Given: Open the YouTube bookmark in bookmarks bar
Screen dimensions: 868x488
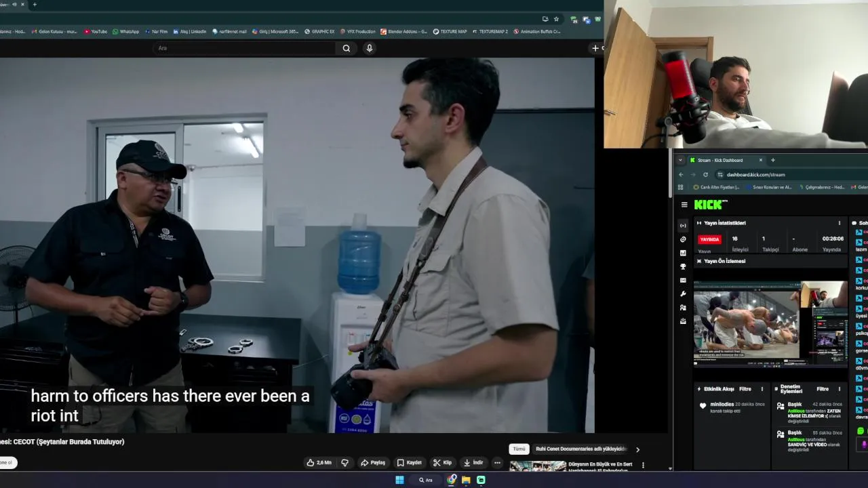Looking at the screenshot, I should (x=96, y=31).
